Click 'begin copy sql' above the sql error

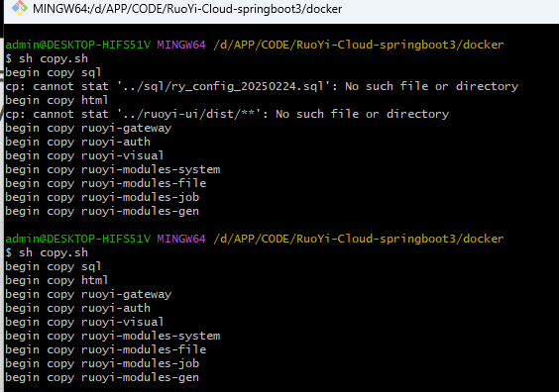point(54,72)
